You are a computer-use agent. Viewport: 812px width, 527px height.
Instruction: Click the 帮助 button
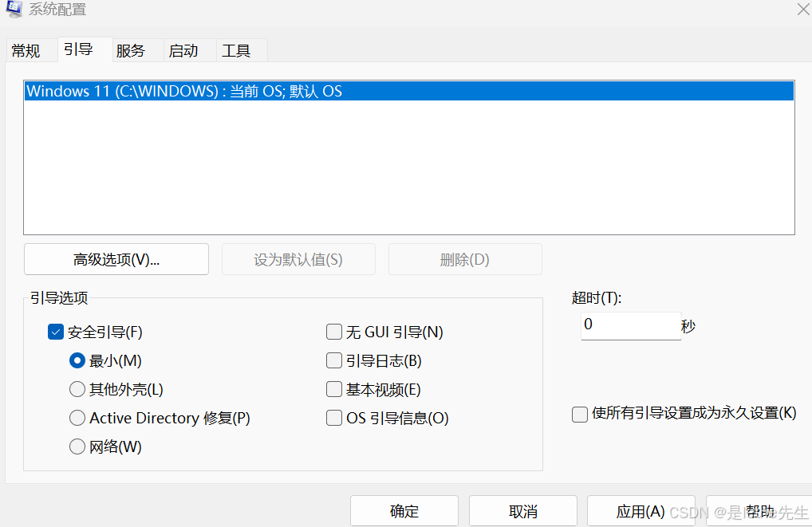759,512
